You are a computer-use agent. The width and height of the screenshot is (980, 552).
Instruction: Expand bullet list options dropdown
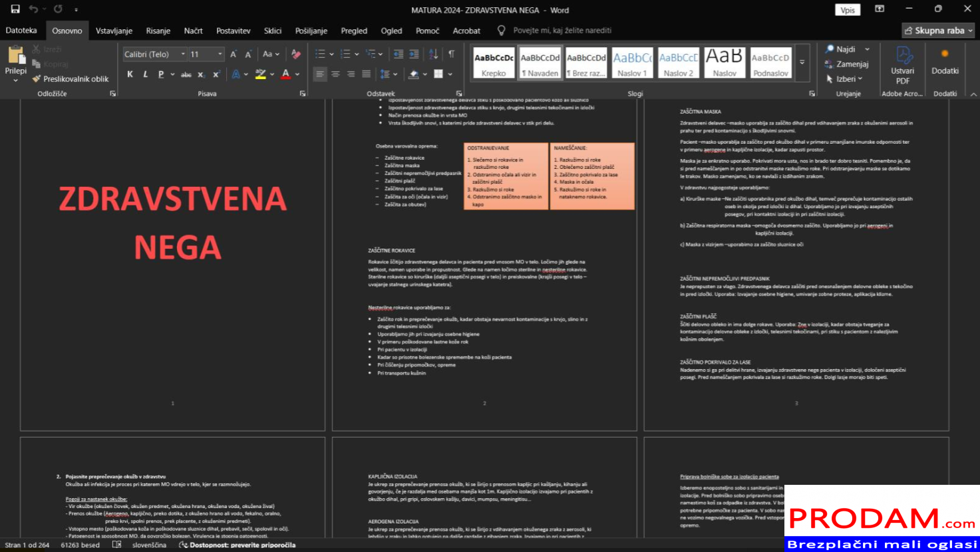click(x=331, y=55)
